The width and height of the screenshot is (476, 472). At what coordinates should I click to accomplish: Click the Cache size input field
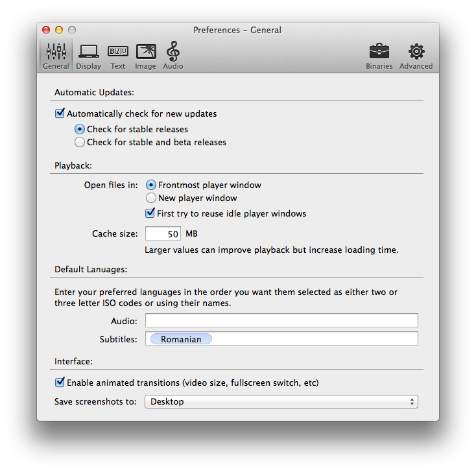click(x=163, y=233)
